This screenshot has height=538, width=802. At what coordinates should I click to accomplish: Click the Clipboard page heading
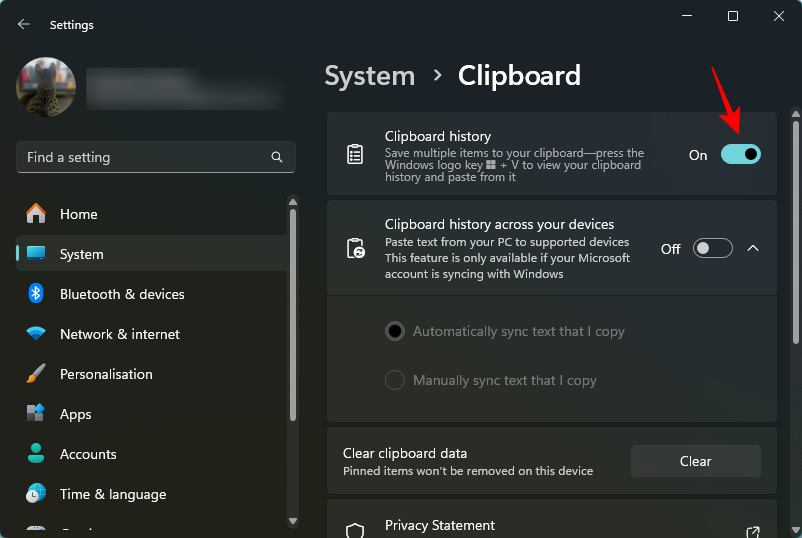[519, 76]
